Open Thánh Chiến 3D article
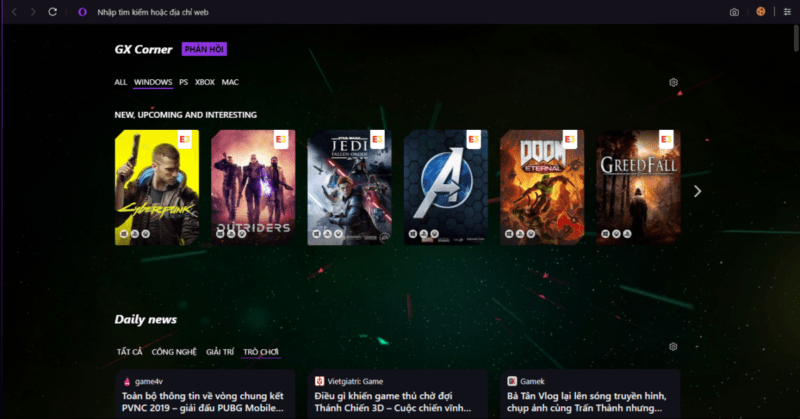The image size is (800, 419). point(393,402)
